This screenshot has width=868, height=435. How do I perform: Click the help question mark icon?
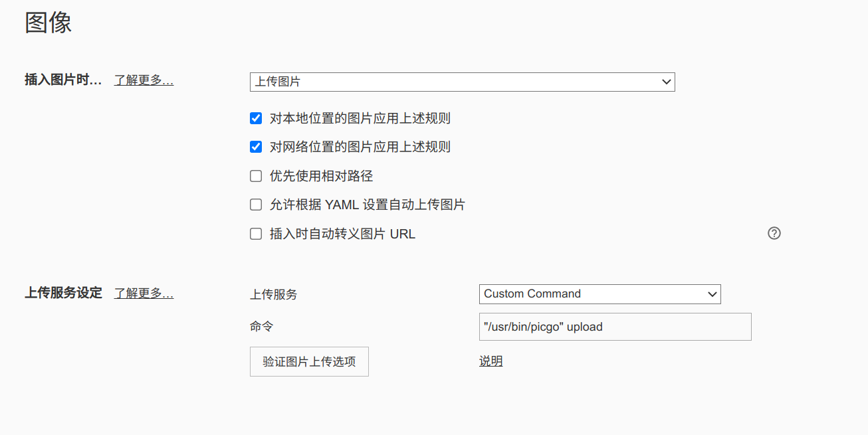coord(774,233)
